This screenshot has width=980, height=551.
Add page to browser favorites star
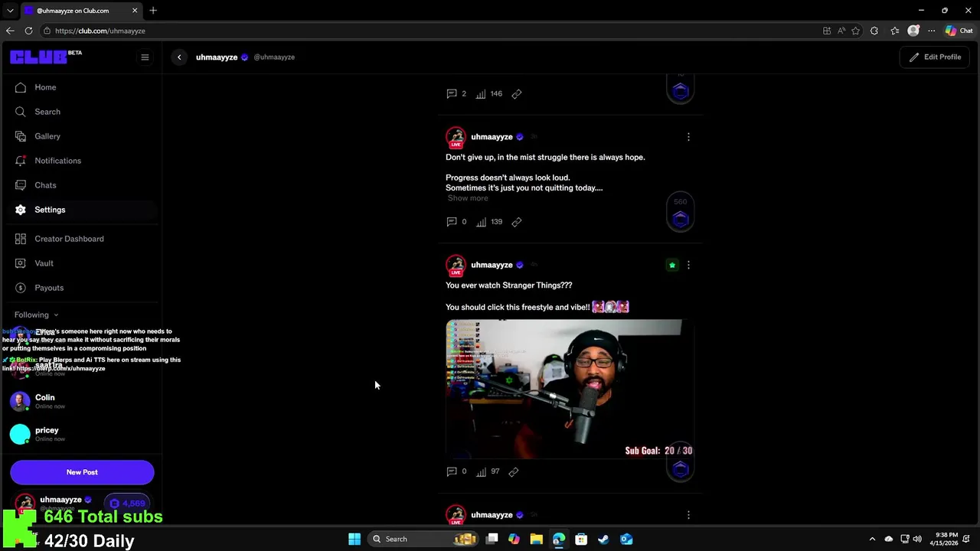pyautogui.click(x=856, y=31)
